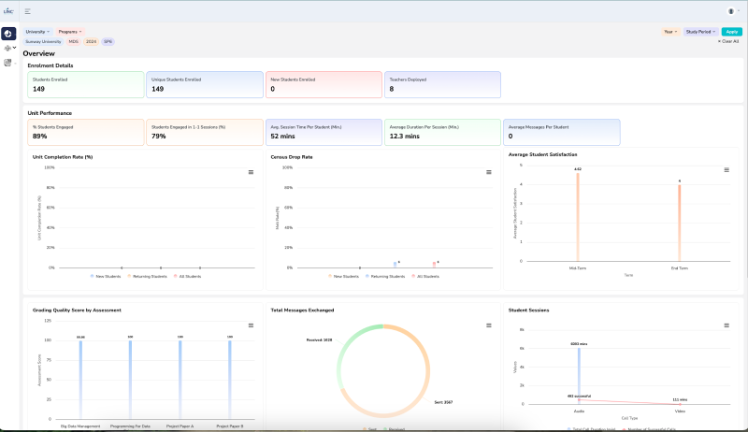Click the Project Paper A score bar

point(180,380)
